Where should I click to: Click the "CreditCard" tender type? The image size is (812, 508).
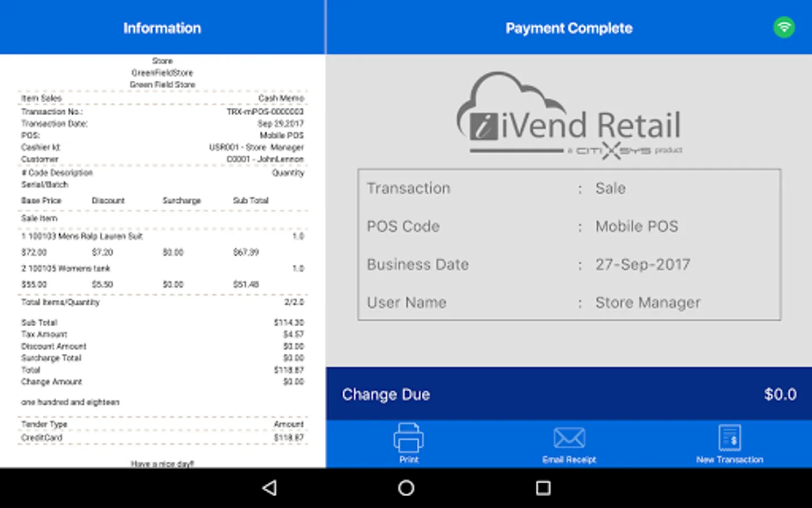(42, 438)
